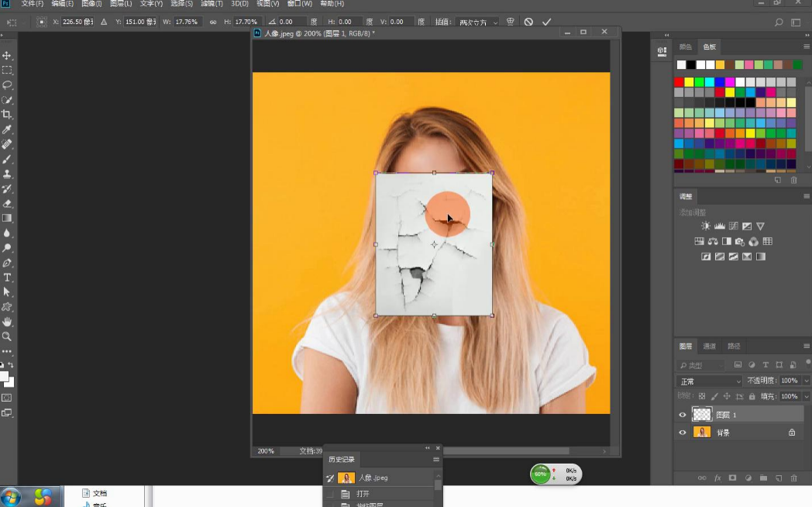812x507 pixels.
Task: Select the Crop tool
Action: pos(7,115)
